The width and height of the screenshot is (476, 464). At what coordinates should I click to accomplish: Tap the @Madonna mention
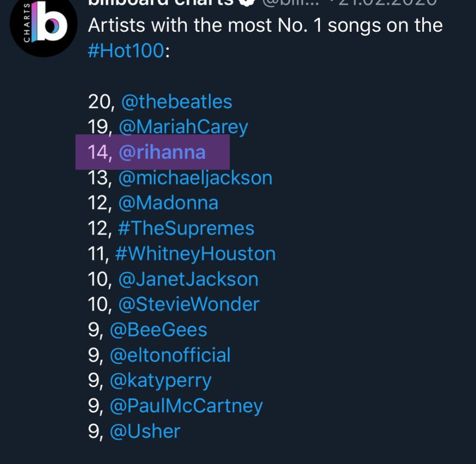[168, 203]
